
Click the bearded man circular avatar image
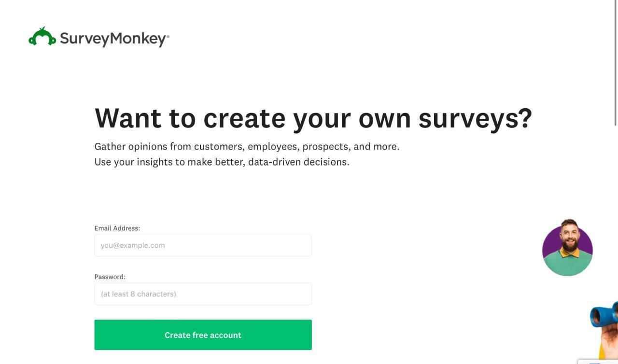tap(568, 248)
